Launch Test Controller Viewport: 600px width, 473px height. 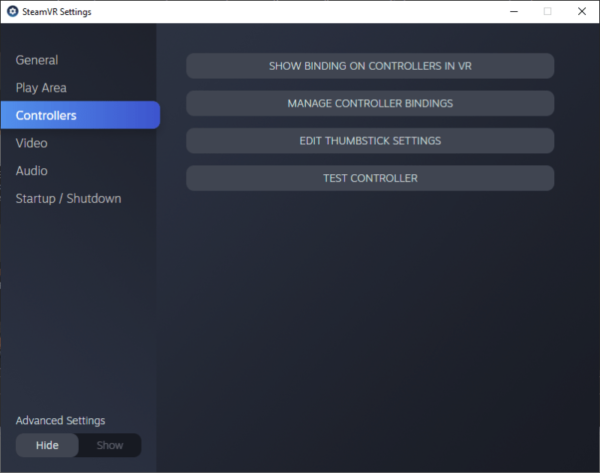click(x=370, y=178)
